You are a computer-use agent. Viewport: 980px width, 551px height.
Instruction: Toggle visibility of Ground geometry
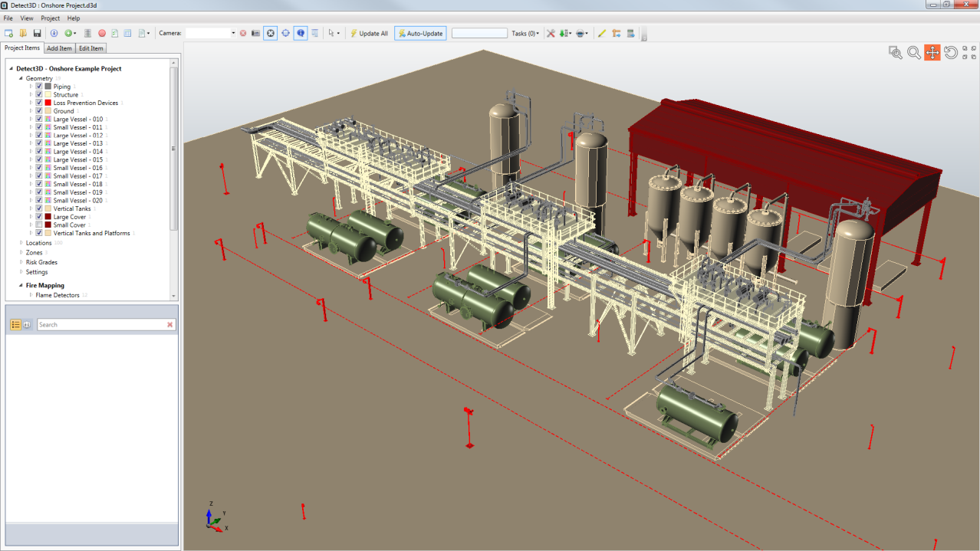click(x=38, y=110)
